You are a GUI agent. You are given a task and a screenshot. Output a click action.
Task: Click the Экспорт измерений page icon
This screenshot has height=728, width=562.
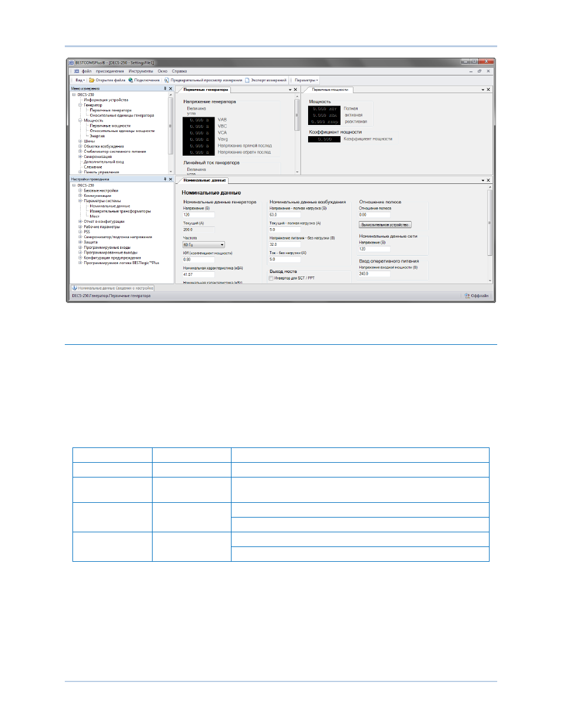coord(247,80)
